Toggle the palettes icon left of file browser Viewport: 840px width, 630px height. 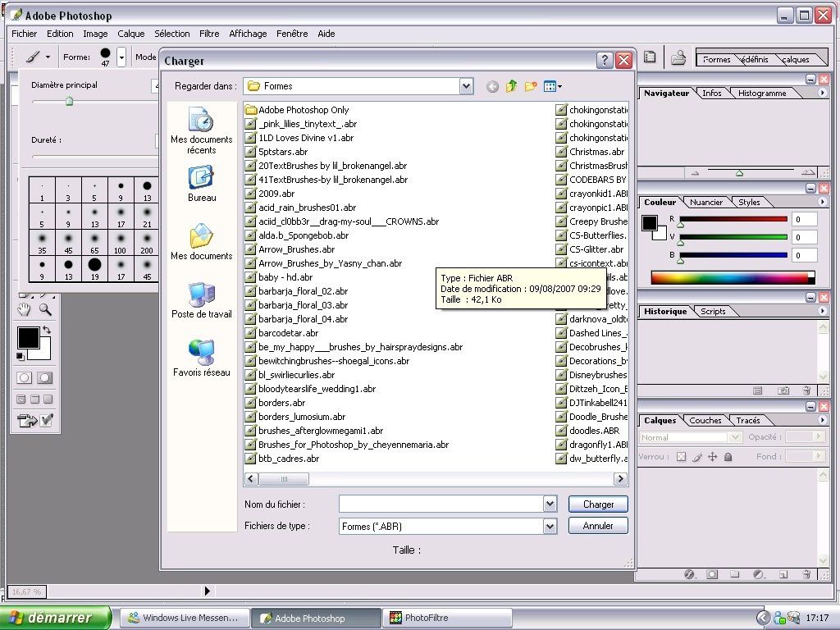pos(650,57)
